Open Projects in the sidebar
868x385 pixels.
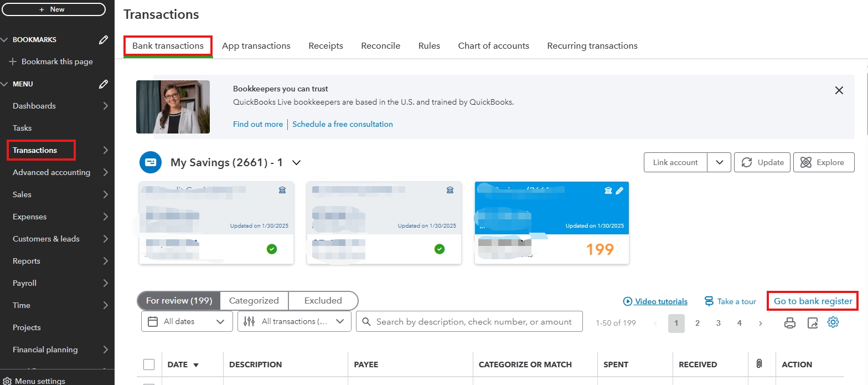27,327
